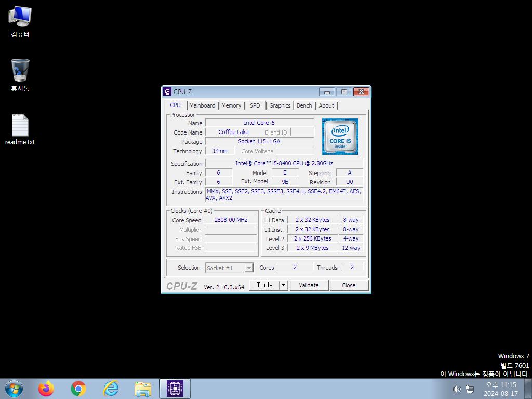Click the Cores count value field
The width and height of the screenshot is (532, 399).
pos(295,268)
